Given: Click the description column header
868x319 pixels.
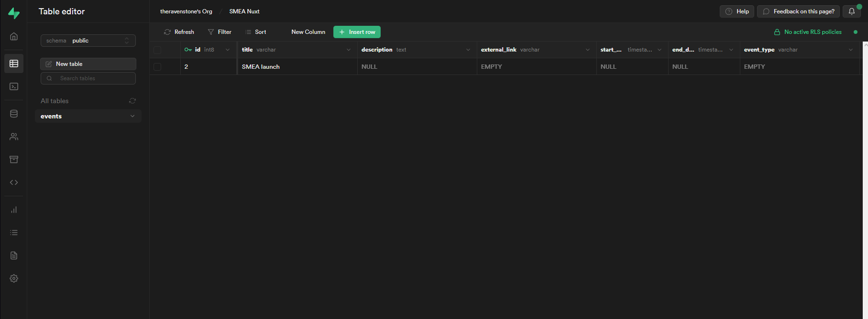Looking at the screenshot, I should 417,50.
